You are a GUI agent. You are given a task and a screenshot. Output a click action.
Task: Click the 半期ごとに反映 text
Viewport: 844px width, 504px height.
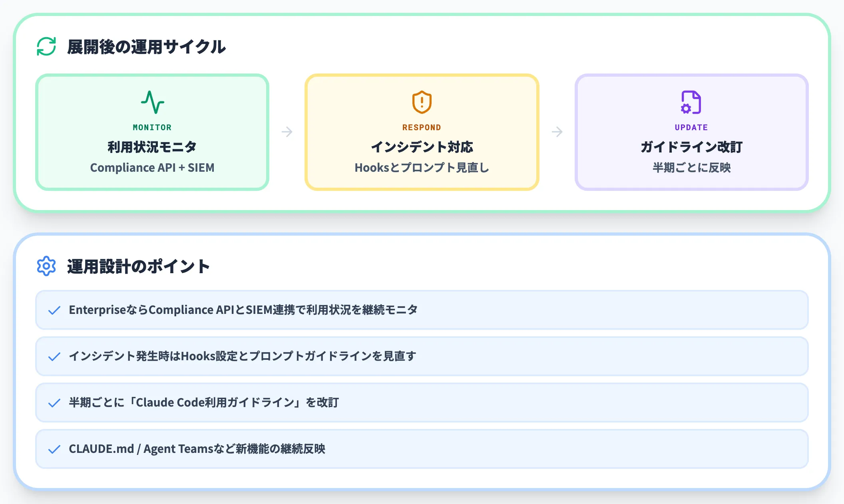coord(692,168)
